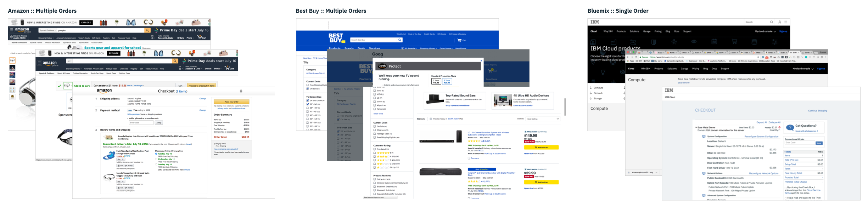Toggle On Sale checkbox in back Best Buy window
868x209 pixels.
[x=307, y=89]
